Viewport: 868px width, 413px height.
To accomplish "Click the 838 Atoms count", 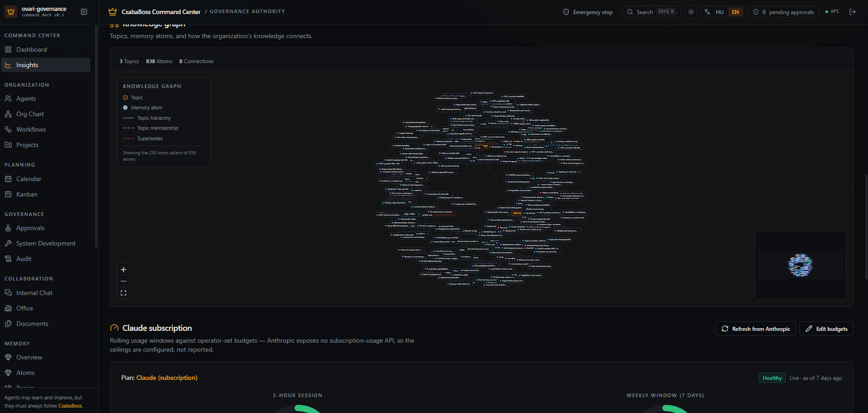I will coord(159,61).
